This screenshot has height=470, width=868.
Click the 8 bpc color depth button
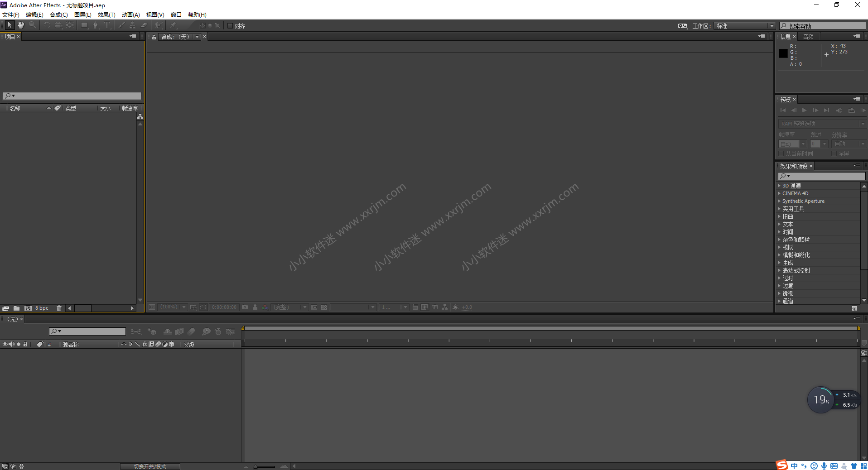point(42,308)
